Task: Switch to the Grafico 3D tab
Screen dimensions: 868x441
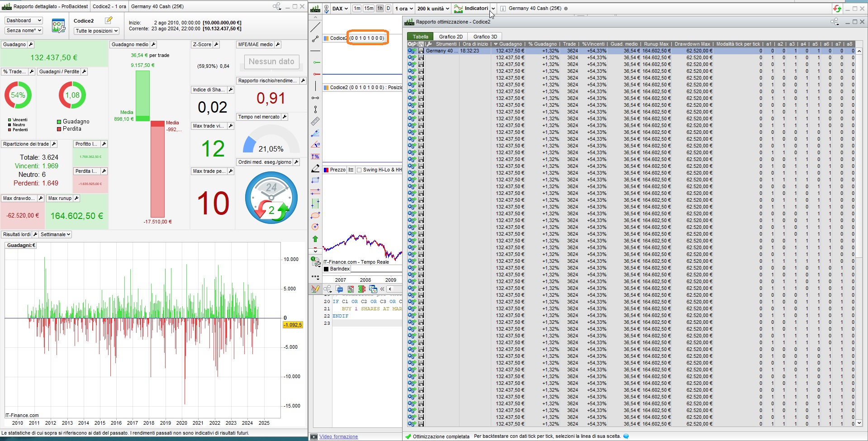Action: pyautogui.click(x=485, y=37)
